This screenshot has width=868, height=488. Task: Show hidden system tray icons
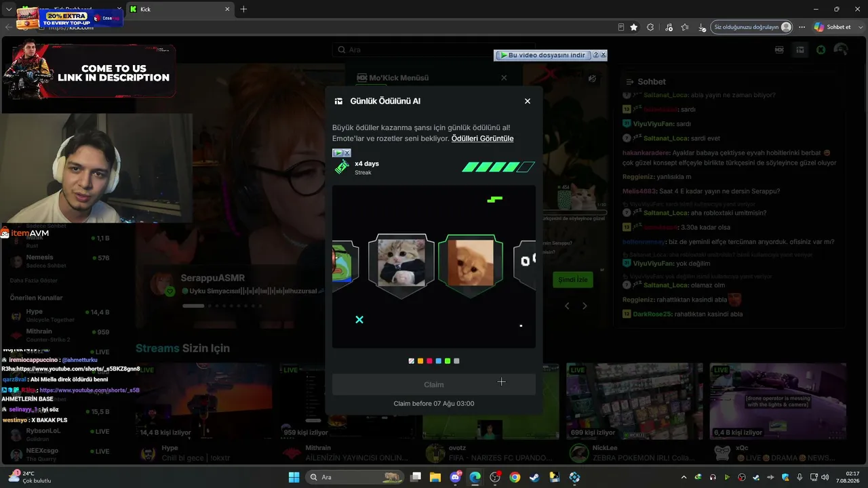(x=684, y=477)
